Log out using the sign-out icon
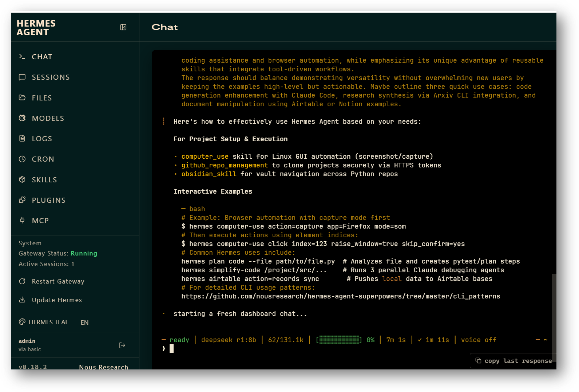 122,345
